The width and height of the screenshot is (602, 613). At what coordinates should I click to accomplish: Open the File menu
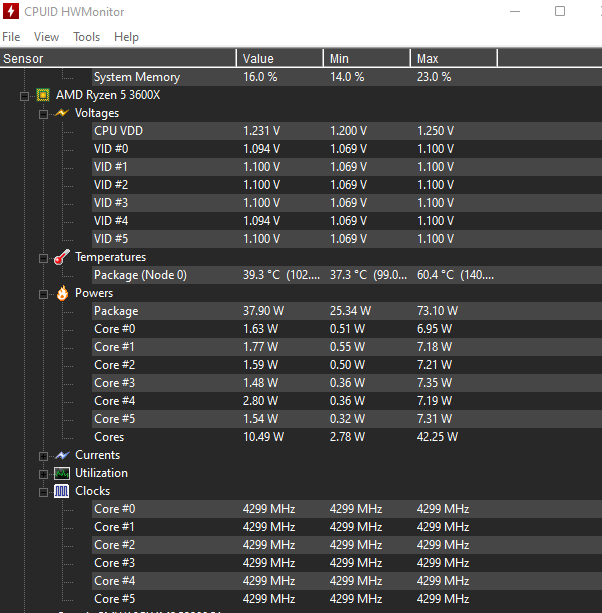(x=11, y=37)
